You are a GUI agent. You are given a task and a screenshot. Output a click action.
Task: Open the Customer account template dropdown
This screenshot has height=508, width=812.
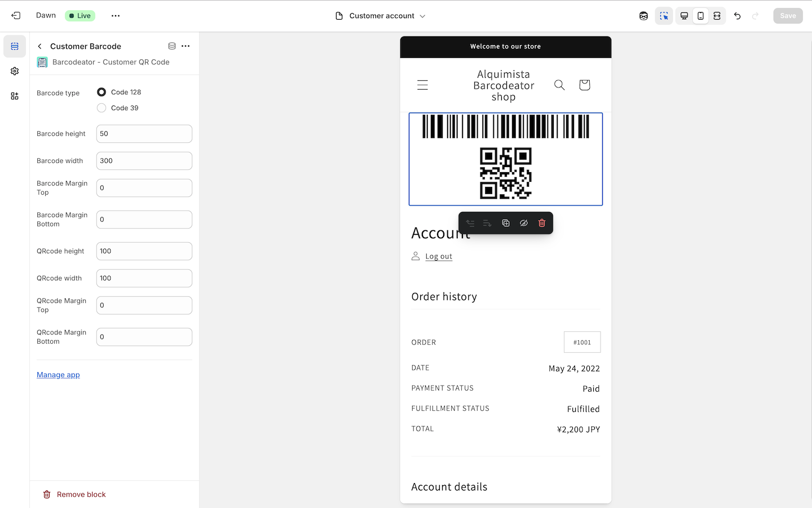point(381,16)
